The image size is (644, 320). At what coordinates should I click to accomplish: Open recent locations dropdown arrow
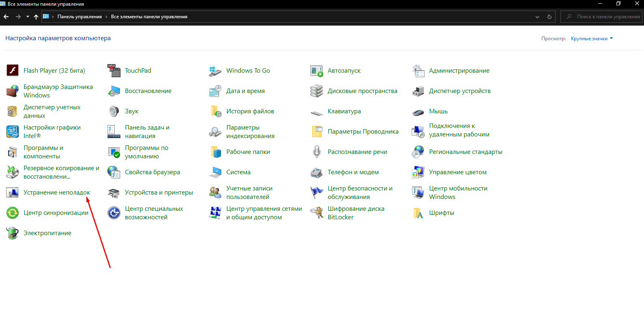point(28,17)
